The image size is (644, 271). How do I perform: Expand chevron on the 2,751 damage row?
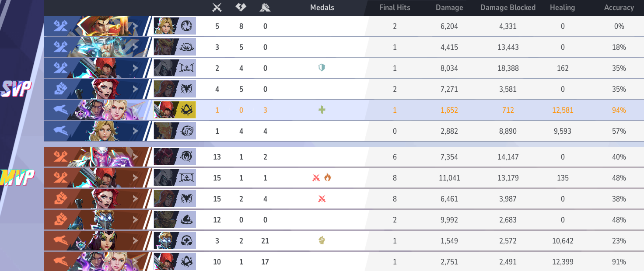point(135,261)
